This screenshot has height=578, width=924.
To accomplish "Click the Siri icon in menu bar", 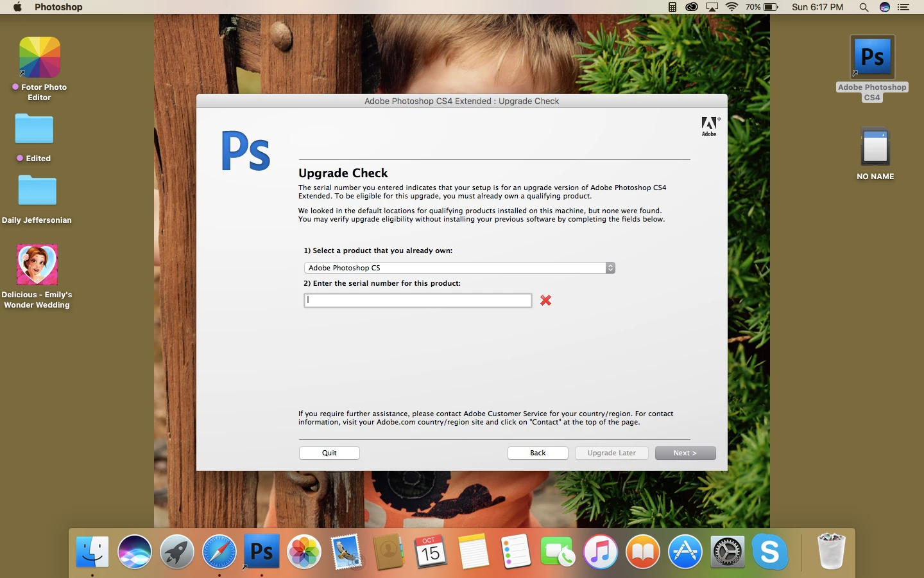I will [885, 7].
